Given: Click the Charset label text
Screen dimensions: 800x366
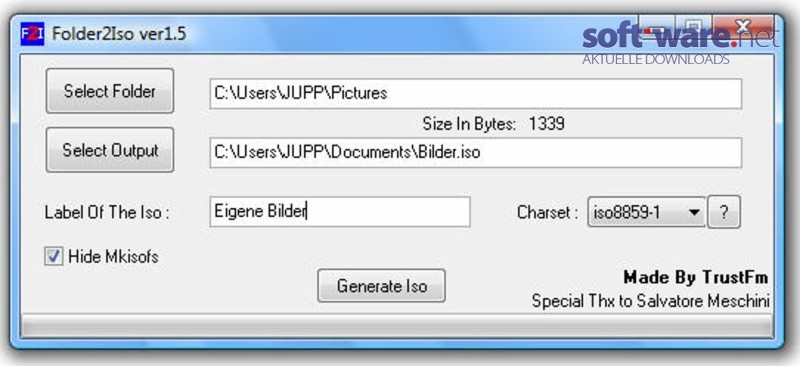Looking at the screenshot, I should [x=547, y=212].
